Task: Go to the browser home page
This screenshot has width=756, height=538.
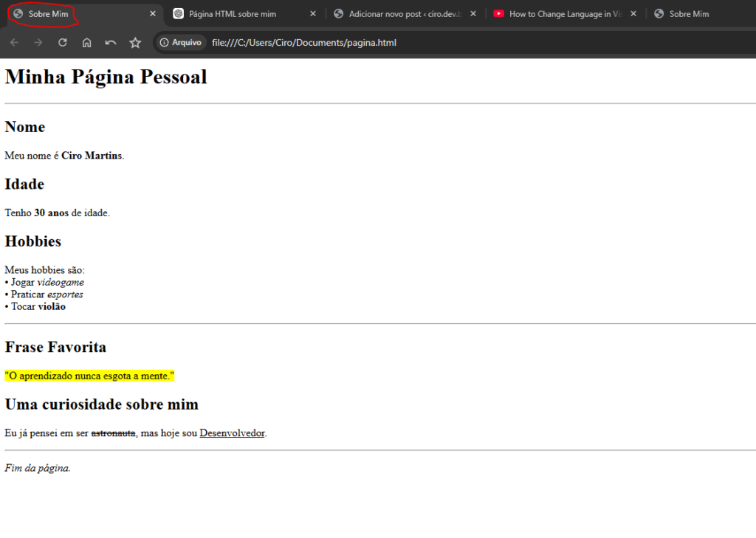Action: [86, 43]
